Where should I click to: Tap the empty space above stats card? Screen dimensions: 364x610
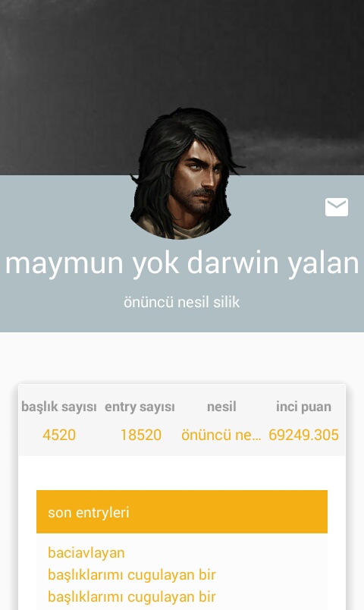click(182, 358)
